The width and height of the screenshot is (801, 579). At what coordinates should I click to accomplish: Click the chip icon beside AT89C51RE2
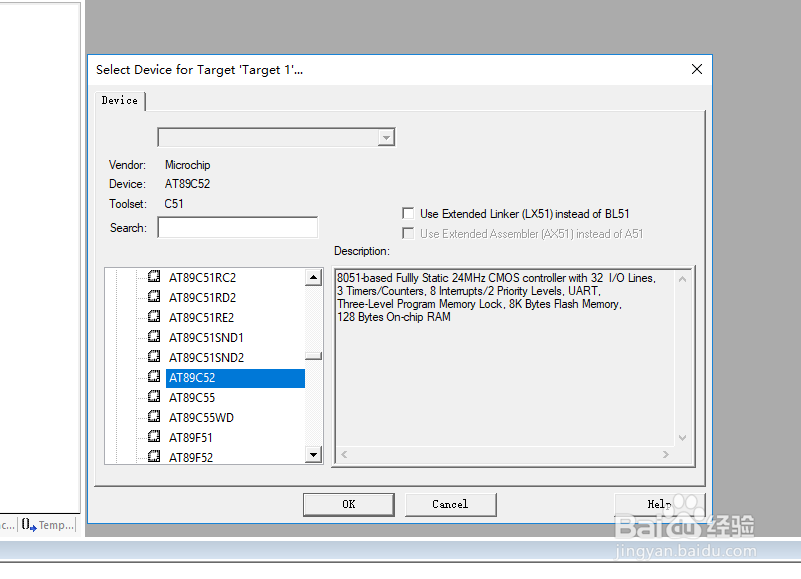click(x=154, y=317)
